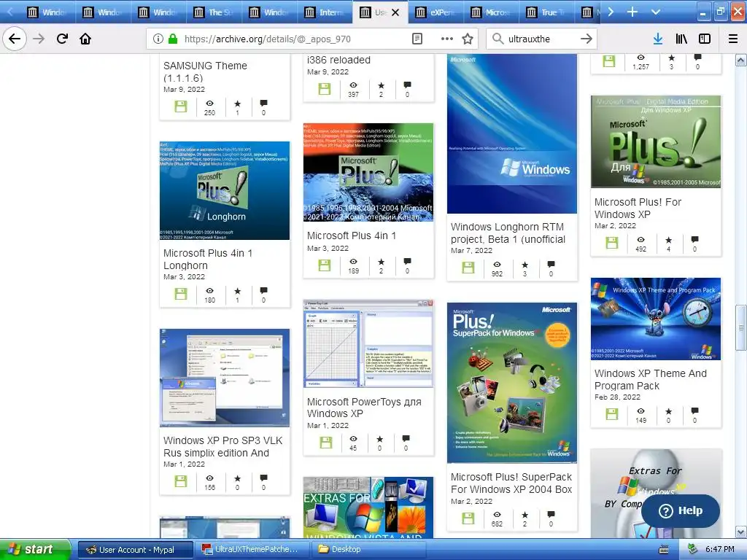Open the Windows Start menu
The width and height of the screenshot is (747, 560).
coord(35,549)
